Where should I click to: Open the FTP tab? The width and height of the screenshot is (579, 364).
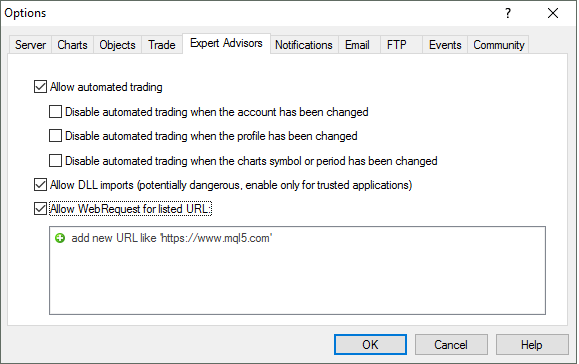pyautogui.click(x=397, y=45)
